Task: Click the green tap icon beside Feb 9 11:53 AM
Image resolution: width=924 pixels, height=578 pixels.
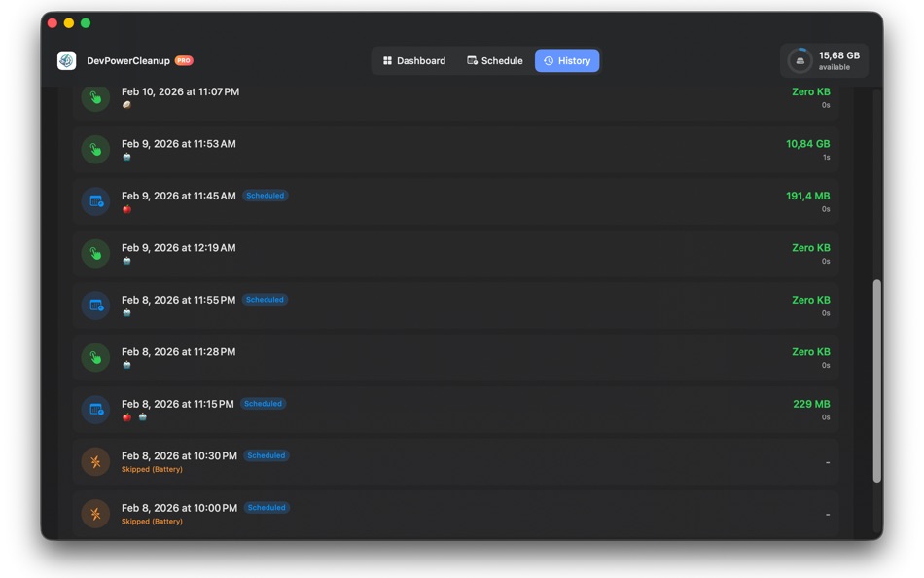Action: 94,149
